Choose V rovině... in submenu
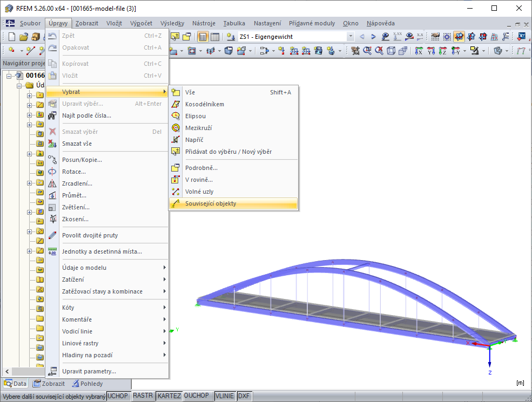The height and width of the screenshot is (402, 532). (233, 180)
